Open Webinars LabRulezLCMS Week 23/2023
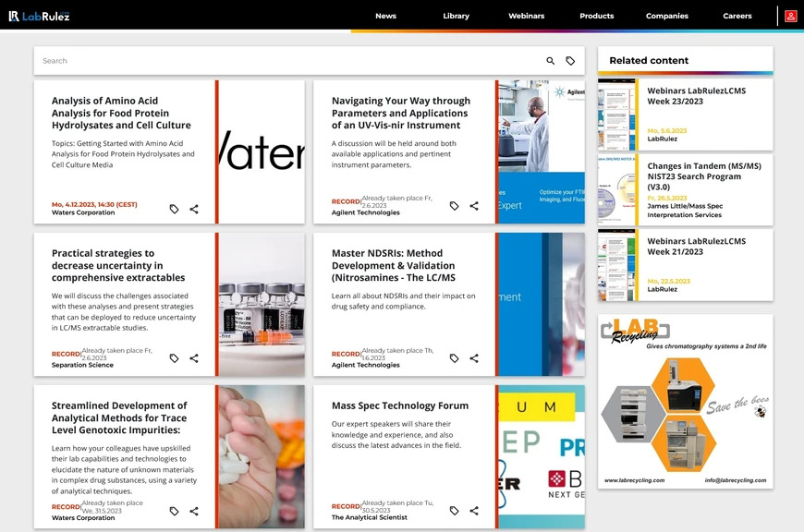804x532 pixels. tap(696, 96)
